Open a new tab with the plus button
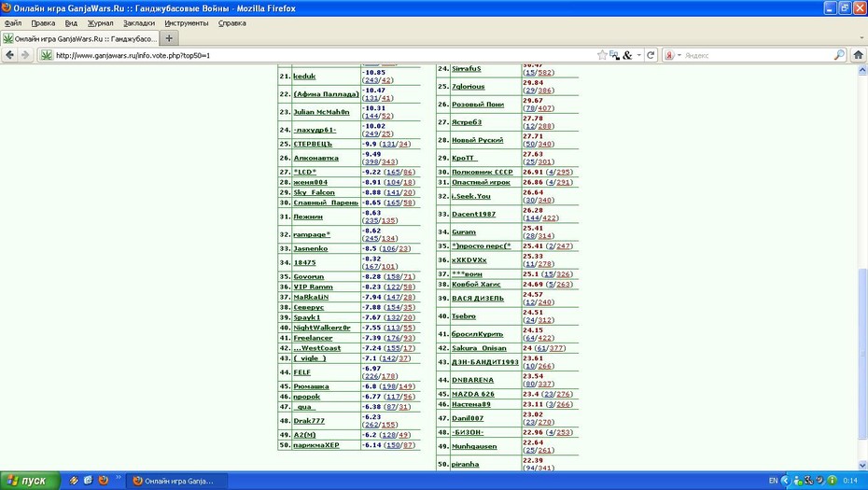The height and width of the screenshot is (490, 868). [169, 38]
